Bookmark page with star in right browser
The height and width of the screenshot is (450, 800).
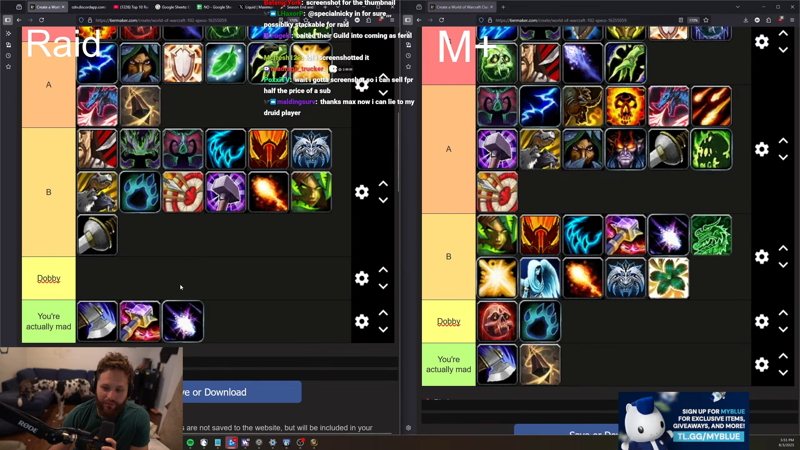click(706, 20)
